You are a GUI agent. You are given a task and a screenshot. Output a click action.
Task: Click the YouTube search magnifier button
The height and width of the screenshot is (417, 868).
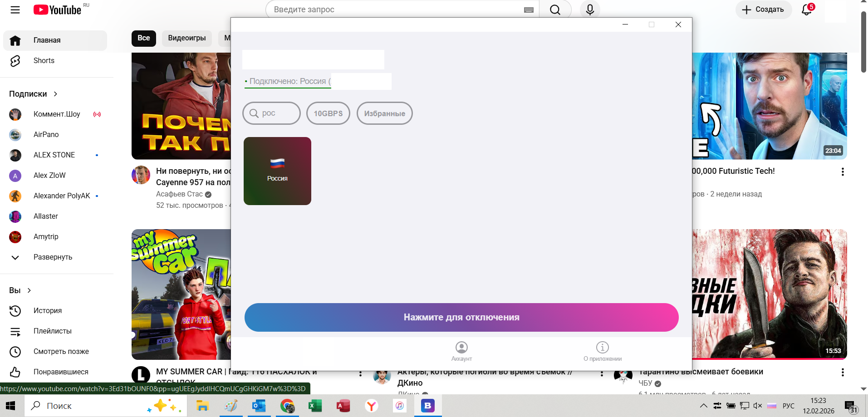(x=555, y=10)
